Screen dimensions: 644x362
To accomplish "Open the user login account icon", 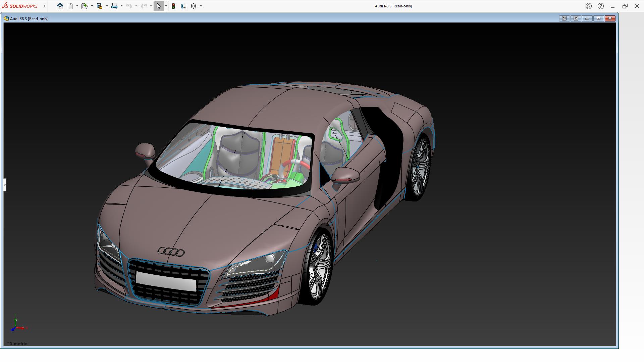I will pos(588,6).
